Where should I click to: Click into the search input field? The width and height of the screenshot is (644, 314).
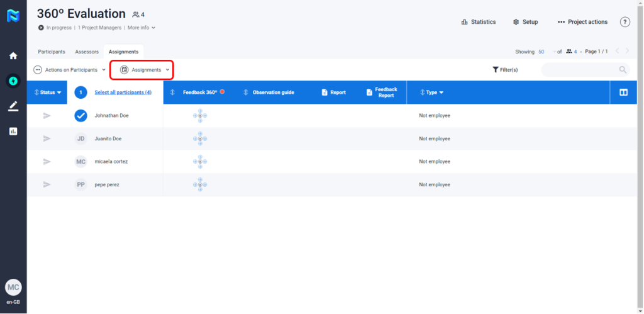(579, 70)
